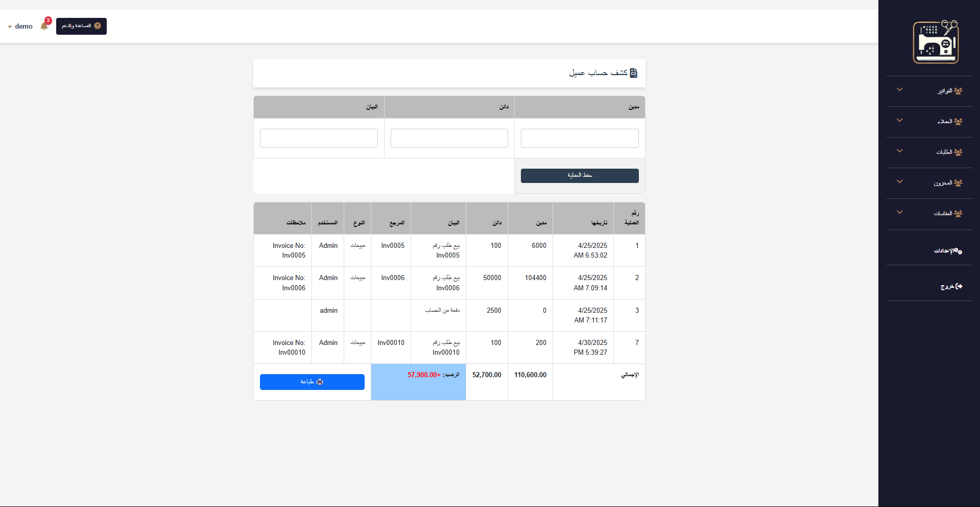980x507 pixels.
Task: Focus the البيان description input field
Action: pos(319,138)
